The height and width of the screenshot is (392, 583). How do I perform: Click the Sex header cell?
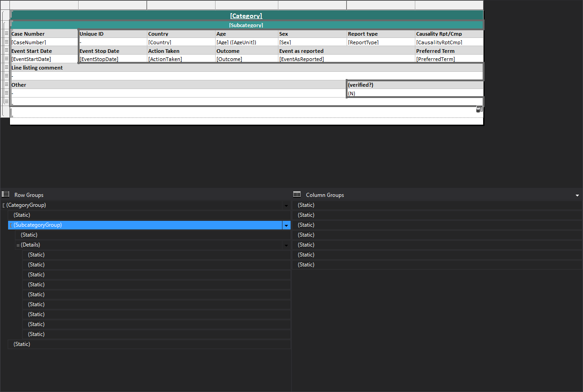coord(313,34)
